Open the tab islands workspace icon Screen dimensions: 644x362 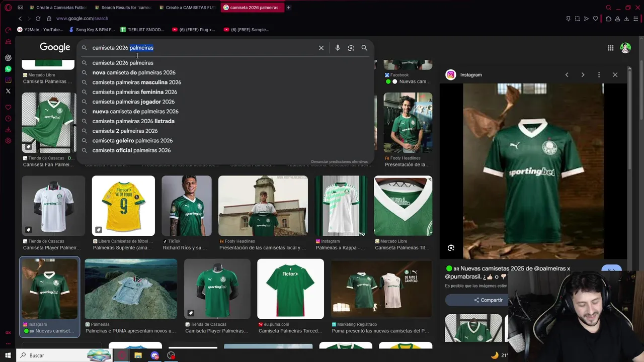pos(20,8)
